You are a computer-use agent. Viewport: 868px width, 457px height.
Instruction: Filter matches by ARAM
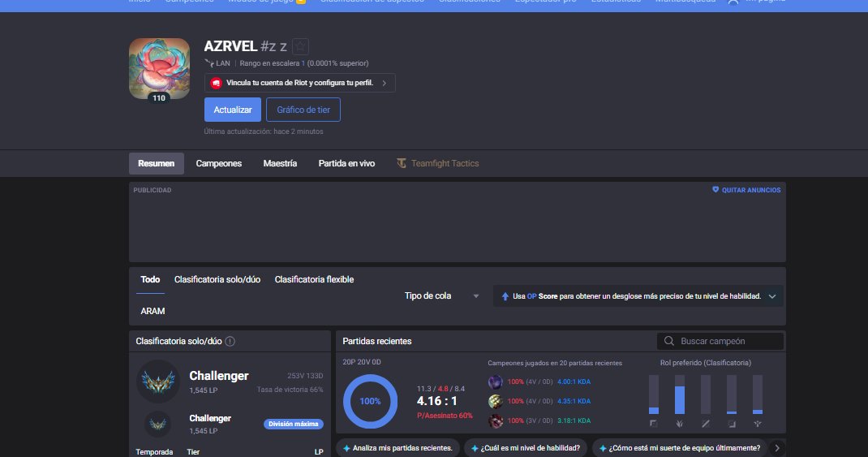tap(153, 312)
